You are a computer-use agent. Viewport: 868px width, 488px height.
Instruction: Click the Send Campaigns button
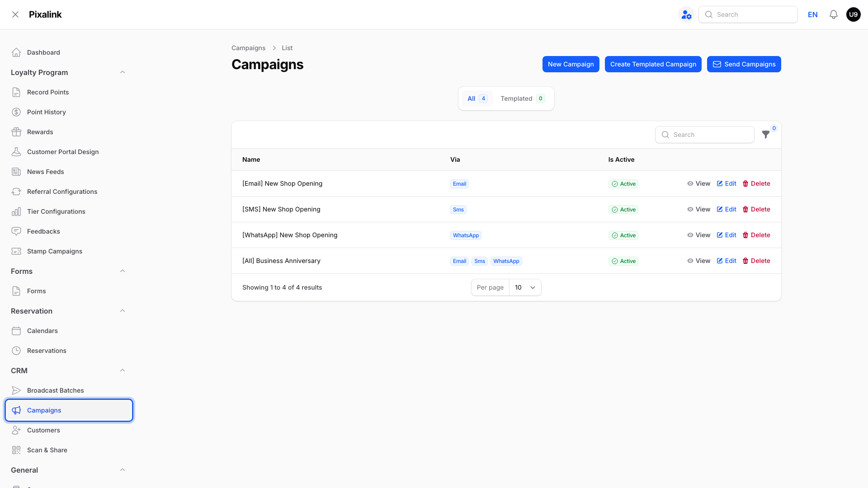tap(744, 64)
